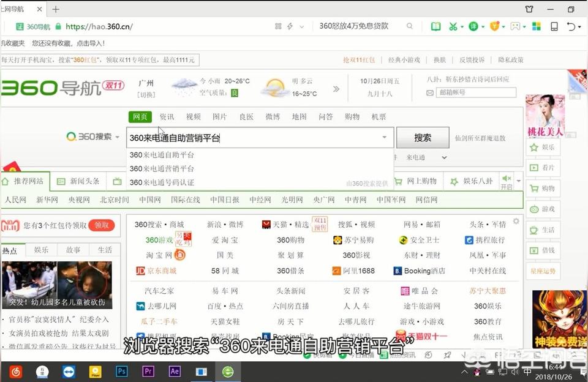Toggle the sound mute 开启 switch
This screenshot has height=382, width=588.
click(507, 182)
